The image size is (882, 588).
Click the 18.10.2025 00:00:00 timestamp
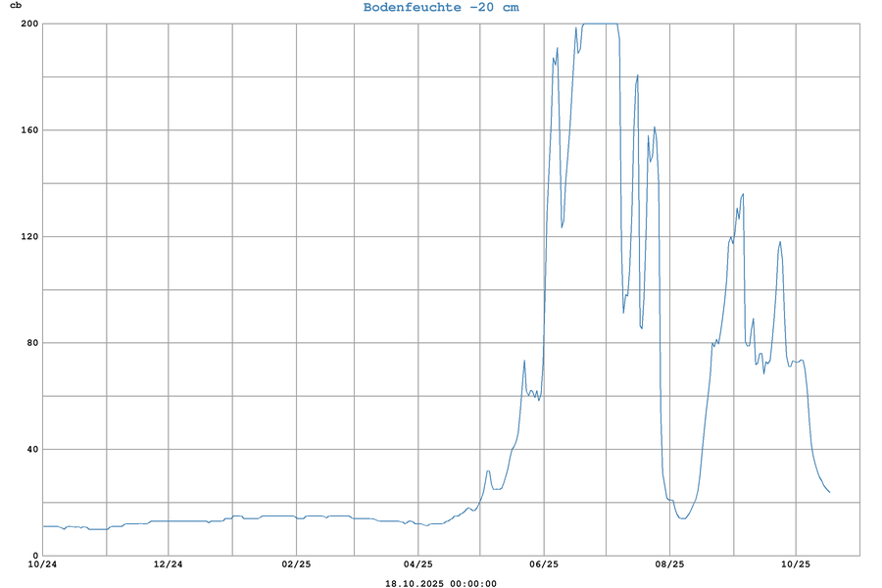pos(441,583)
